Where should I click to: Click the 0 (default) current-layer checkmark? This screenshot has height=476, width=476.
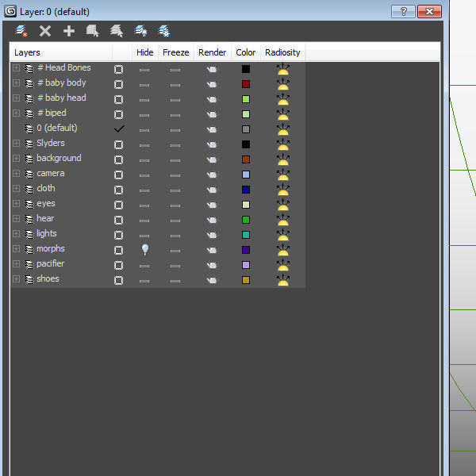click(x=119, y=129)
